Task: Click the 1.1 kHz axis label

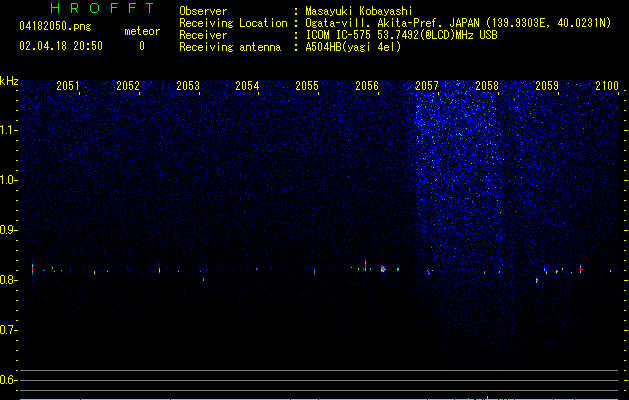Action: pos(8,130)
